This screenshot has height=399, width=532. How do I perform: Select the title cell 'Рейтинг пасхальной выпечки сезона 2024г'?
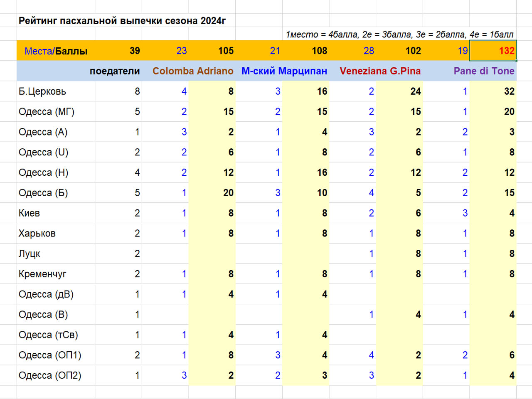122,21
